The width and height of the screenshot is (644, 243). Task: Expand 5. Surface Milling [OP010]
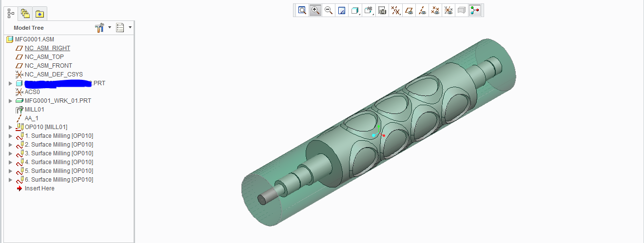pos(10,171)
